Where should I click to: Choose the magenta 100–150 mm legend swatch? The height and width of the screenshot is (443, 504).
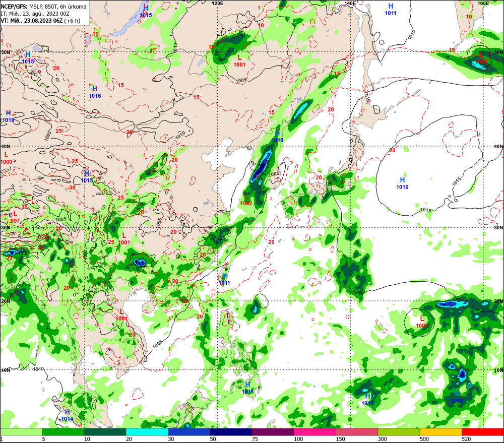coord(315,432)
